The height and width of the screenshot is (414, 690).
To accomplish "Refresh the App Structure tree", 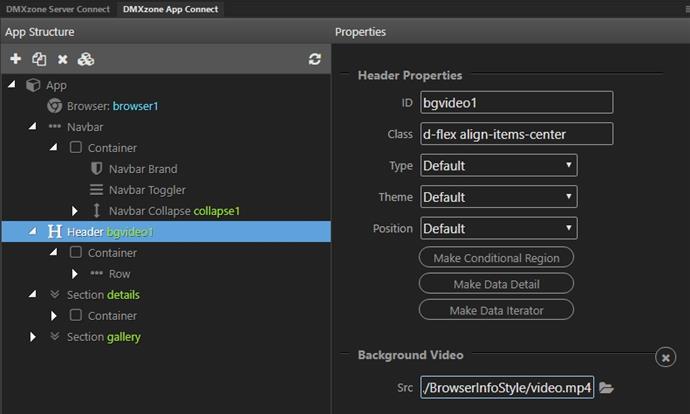I will 315,59.
